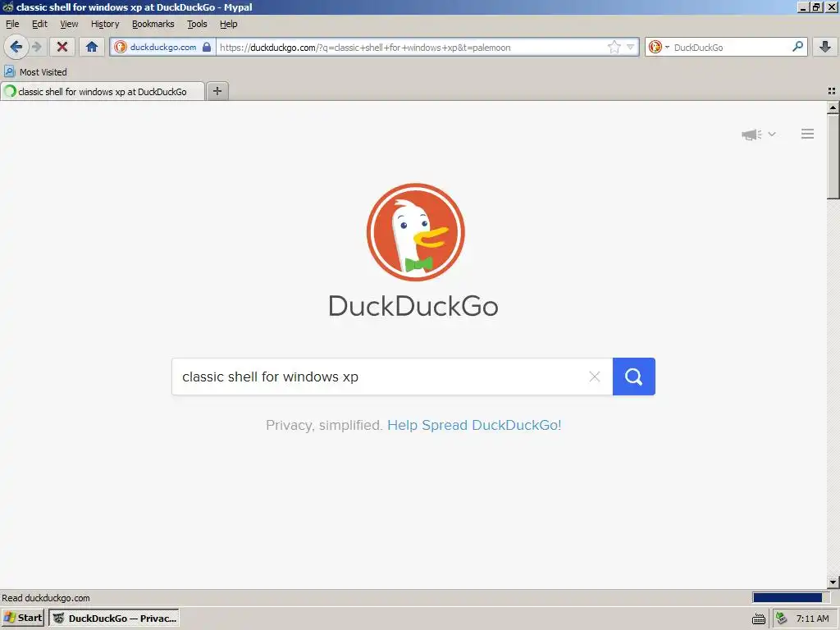
Task: Stop page loading with the red X
Action: [62, 47]
